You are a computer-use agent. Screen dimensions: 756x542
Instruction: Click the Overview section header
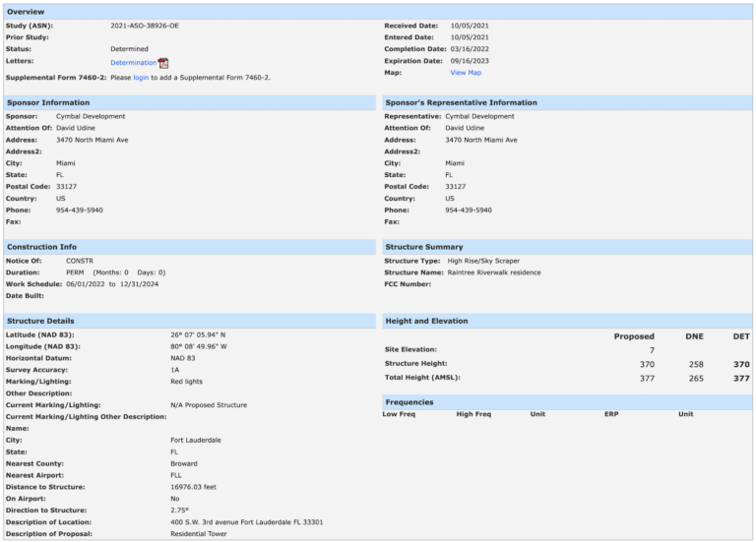tap(378, 12)
